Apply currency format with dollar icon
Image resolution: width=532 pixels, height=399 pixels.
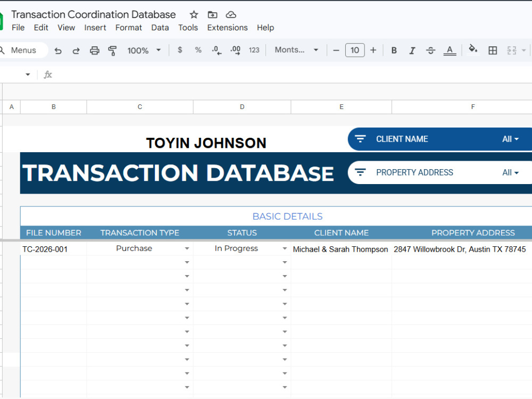[180, 50]
